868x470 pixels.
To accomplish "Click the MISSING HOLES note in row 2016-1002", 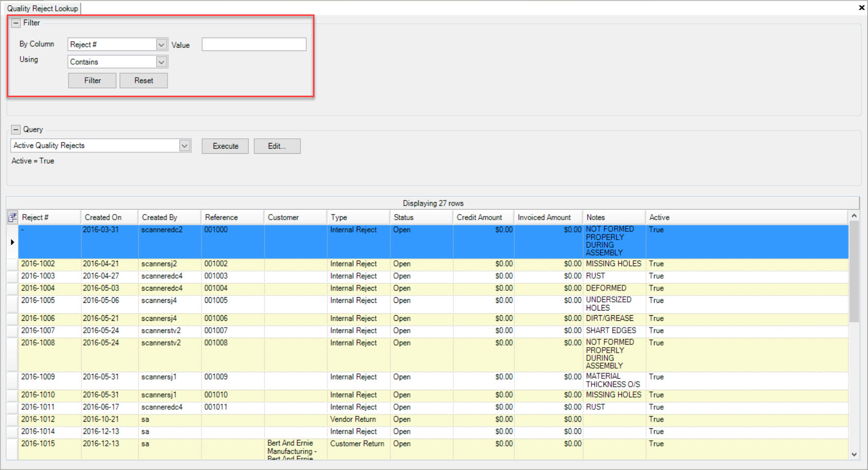I will 614,264.
